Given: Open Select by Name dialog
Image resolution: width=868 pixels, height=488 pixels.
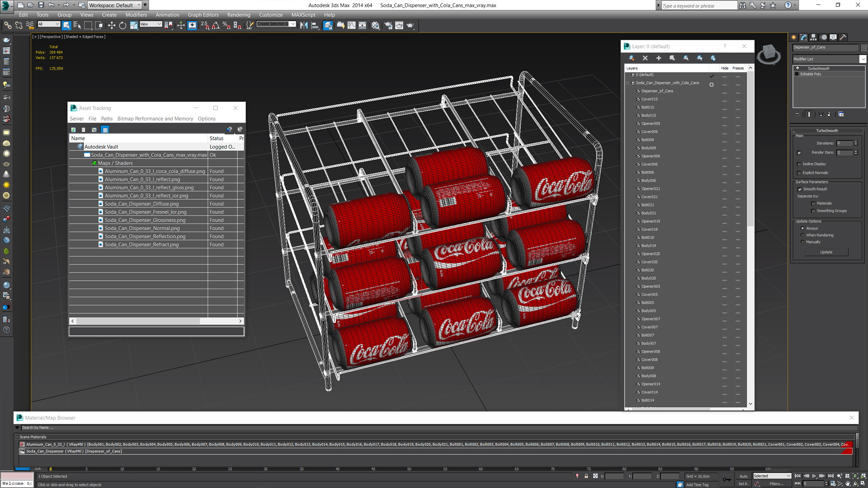Looking at the screenshot, I should (77, 25).
